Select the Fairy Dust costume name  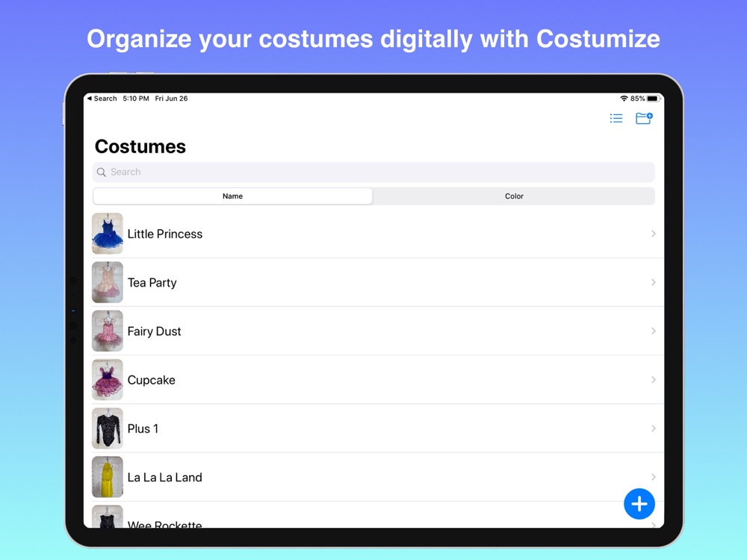[155, 332]
